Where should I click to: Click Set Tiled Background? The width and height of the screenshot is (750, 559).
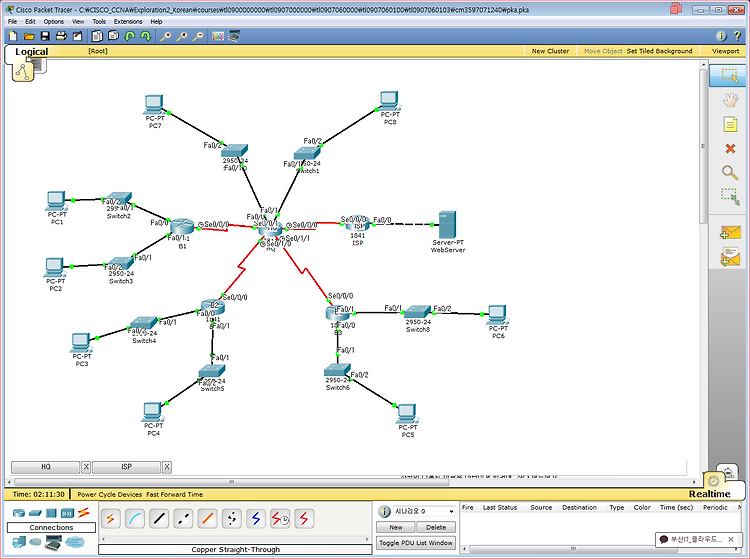659,51
